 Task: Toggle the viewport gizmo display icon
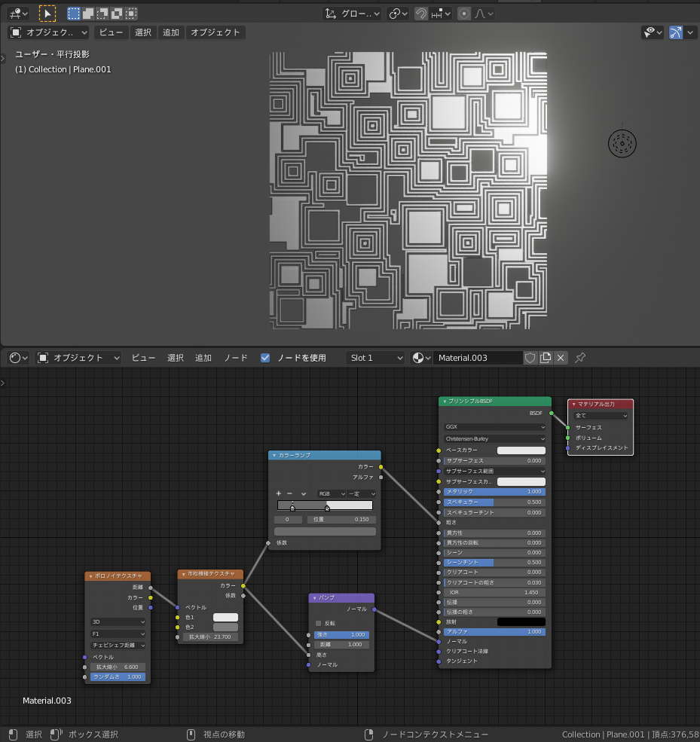[676, 32]
